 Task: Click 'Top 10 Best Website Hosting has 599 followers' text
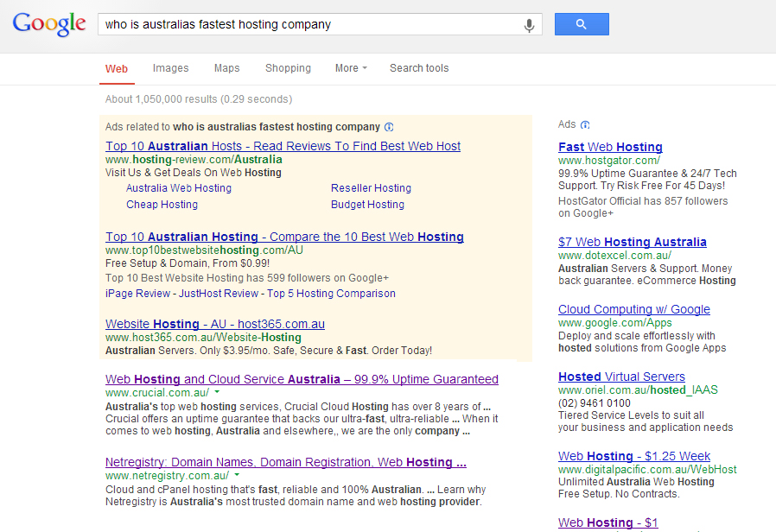click(247, 278)
